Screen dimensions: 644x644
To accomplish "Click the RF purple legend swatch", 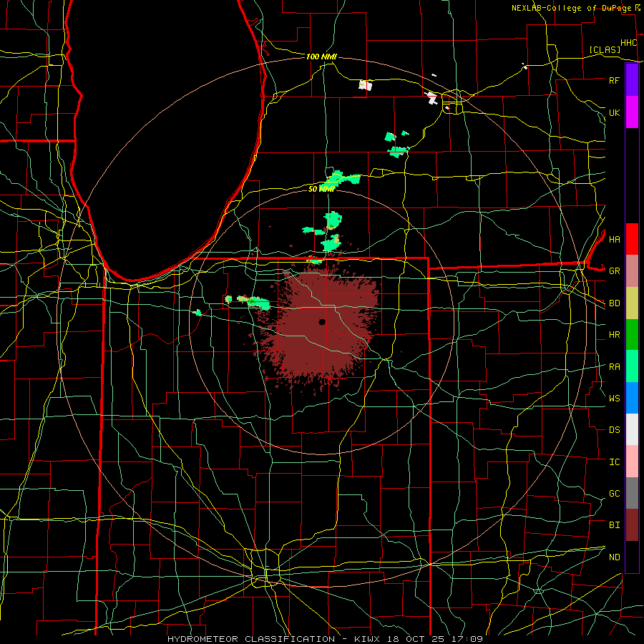I will [x=632, y=80].
